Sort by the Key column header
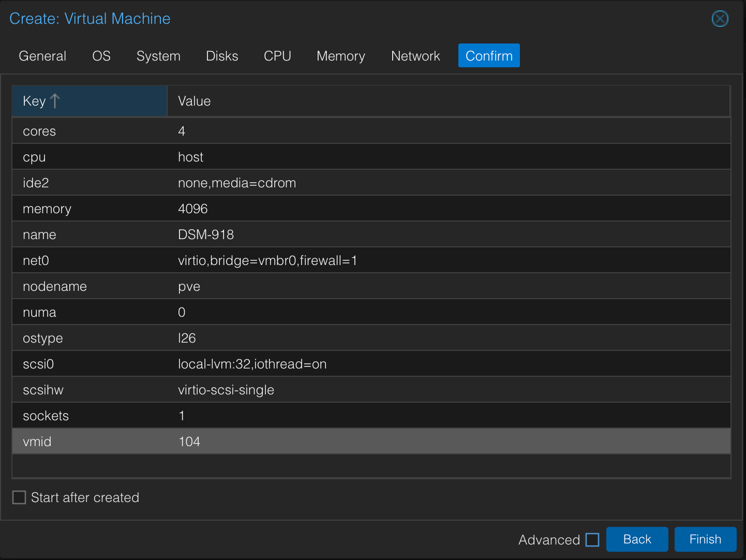 click(x=89, y=101)
